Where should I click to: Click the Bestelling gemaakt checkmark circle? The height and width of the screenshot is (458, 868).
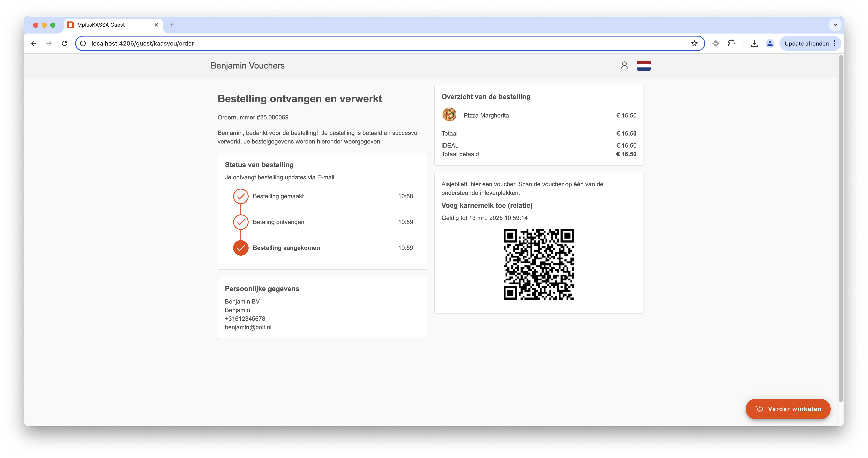pyautogui.click(x=241, y=196)
